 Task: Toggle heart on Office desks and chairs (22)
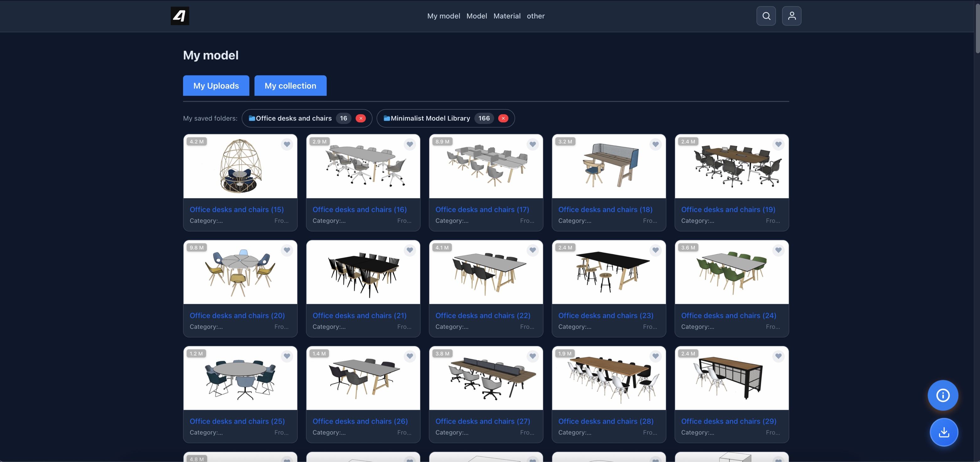(532, 250)
